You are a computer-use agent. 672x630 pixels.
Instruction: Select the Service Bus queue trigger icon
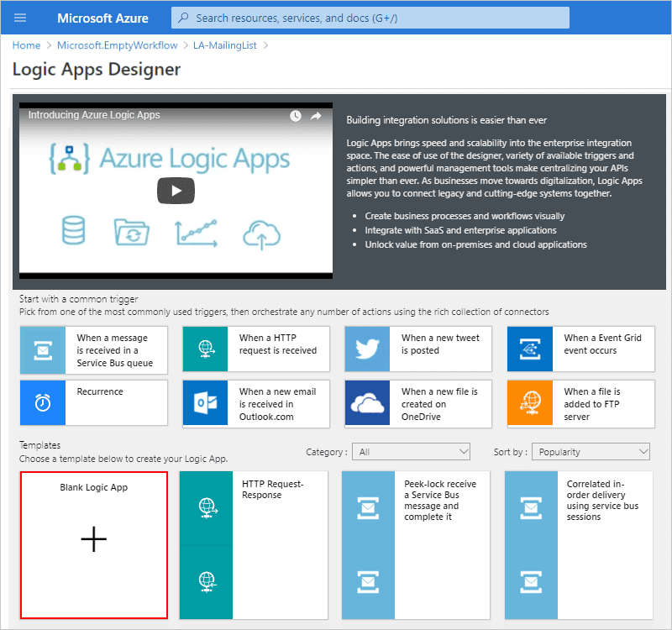point(43,350)
